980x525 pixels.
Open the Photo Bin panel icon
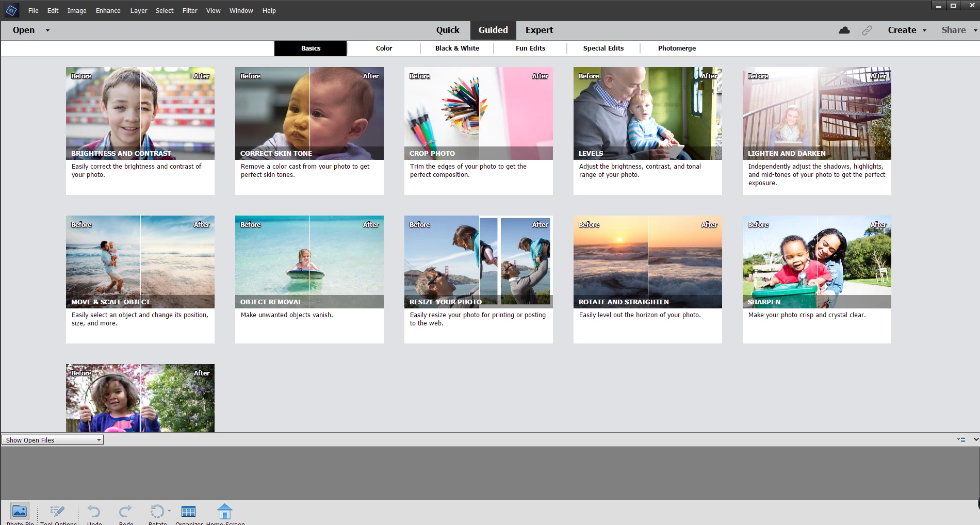tap(20, 511)
